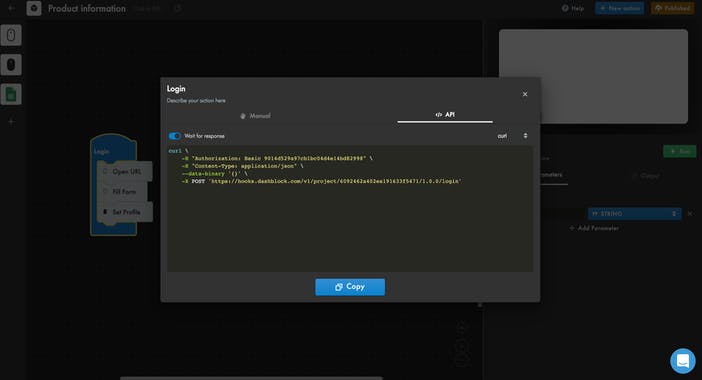Select the Open URL block

pos(125,171)
